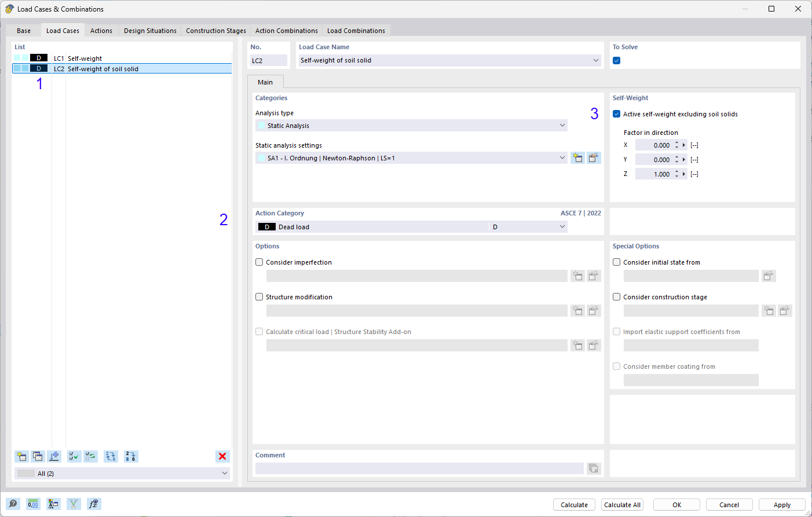Invert the load case selection
This screenshot has width=812, height=517.
(x=91, y=456)
